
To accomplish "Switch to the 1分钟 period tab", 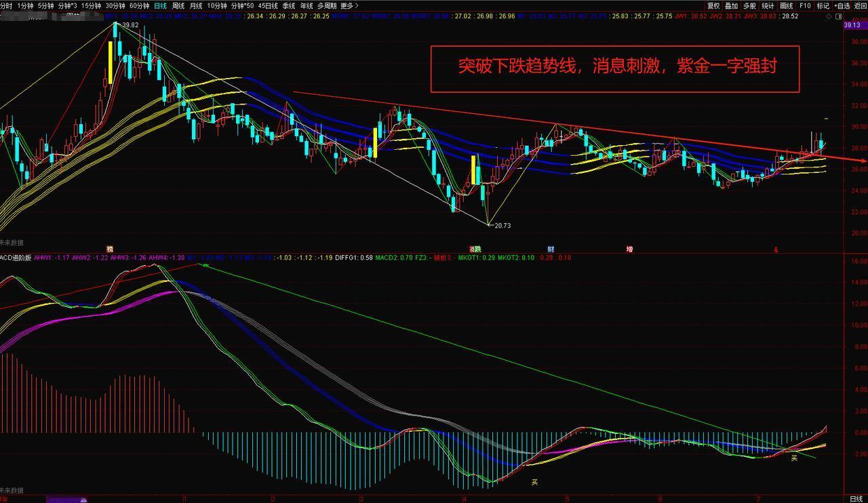I will tap(25, 5).
